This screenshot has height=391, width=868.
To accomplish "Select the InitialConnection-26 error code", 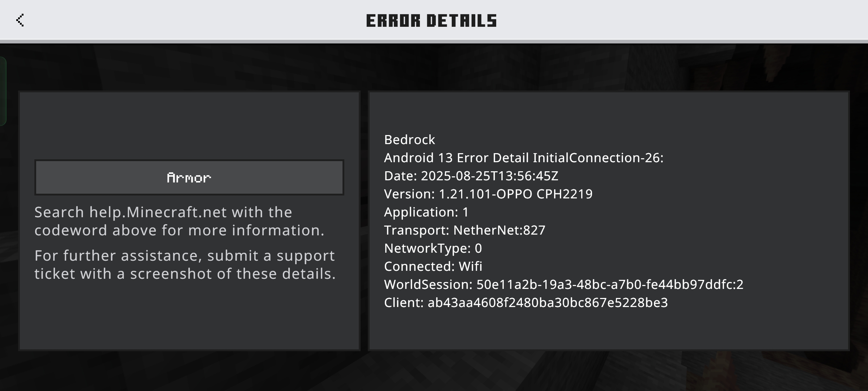I will (x=598, y=158).
